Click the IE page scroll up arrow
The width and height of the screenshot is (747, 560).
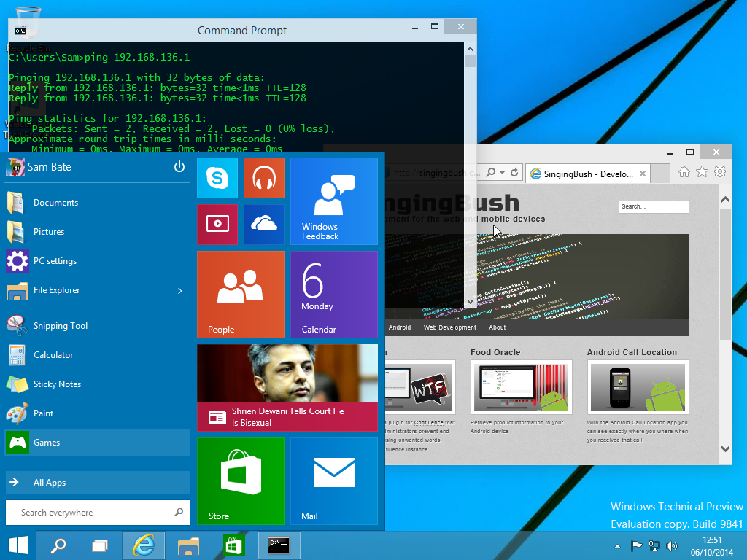(725, 200)
